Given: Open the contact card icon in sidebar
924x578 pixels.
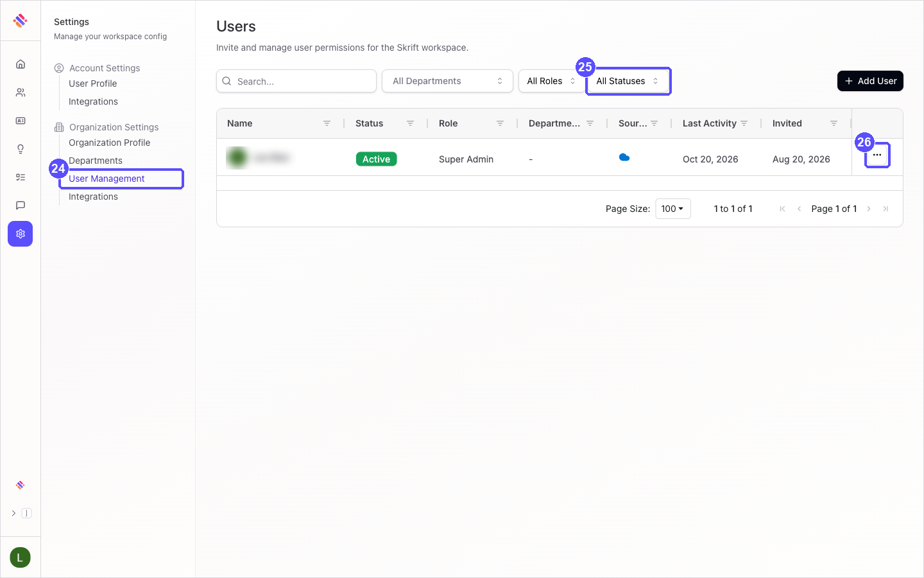Looking at the screenshot, I should [x=21, y=121].
